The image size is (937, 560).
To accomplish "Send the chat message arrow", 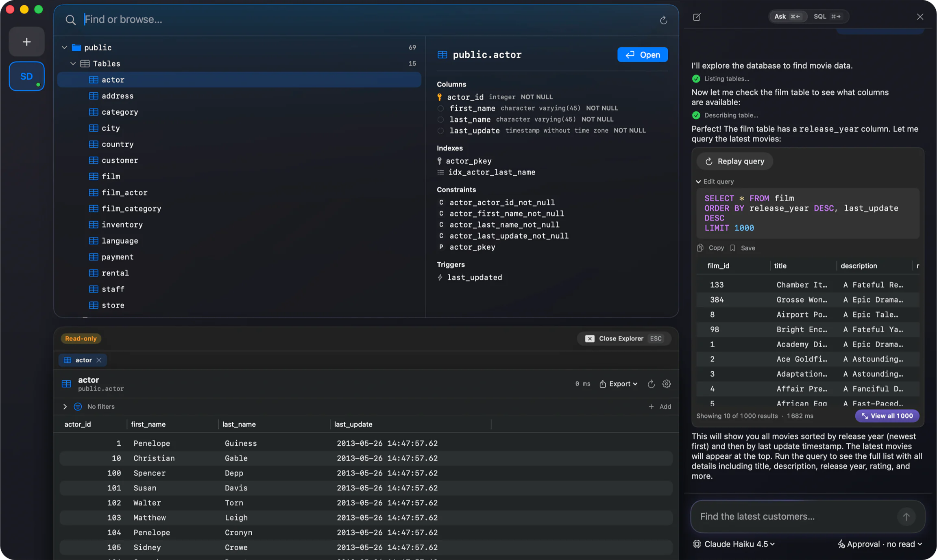I will pos(906,516).
